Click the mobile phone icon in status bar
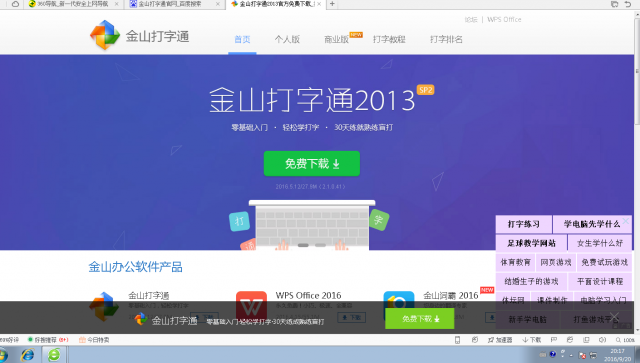Screen dimensions: 640x363 pyautogui.click(x=458, y=340)
